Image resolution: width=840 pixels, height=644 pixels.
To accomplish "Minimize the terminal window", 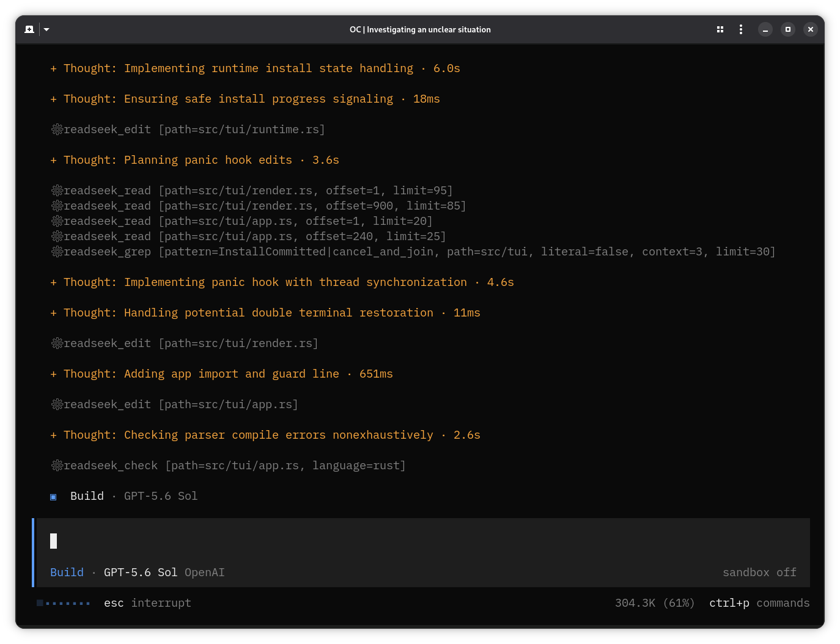I will tap(765, 29).
